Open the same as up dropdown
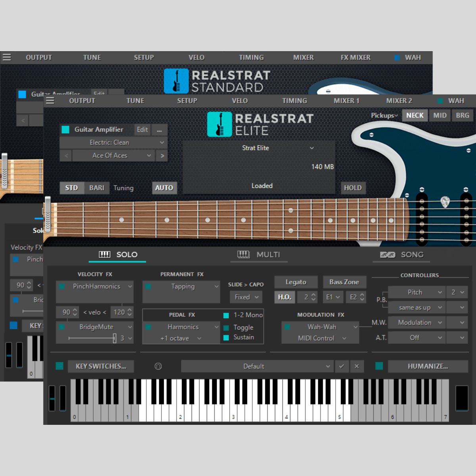Viewport: 476px width, 476px height. 417,307
